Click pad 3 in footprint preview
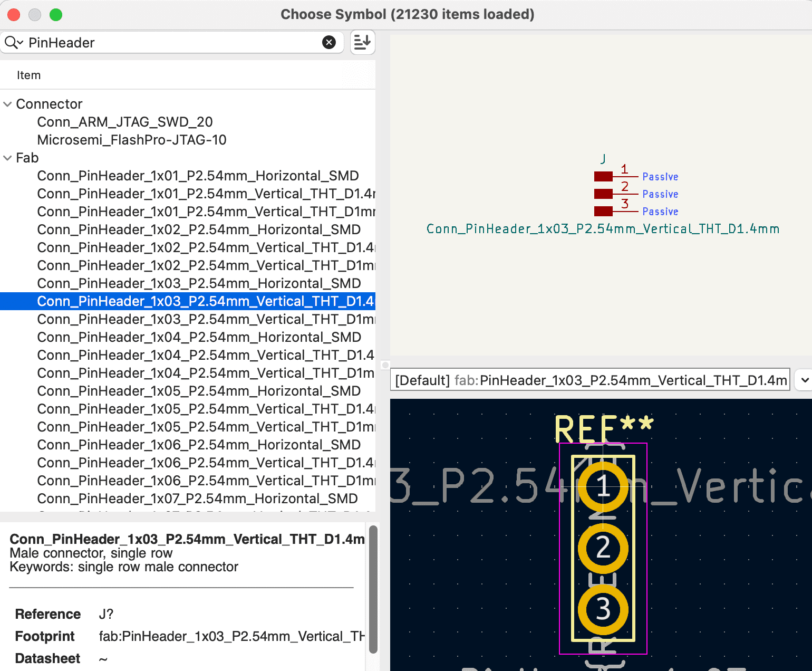Screen dimensions: 812x671 (x=603, y=609)
